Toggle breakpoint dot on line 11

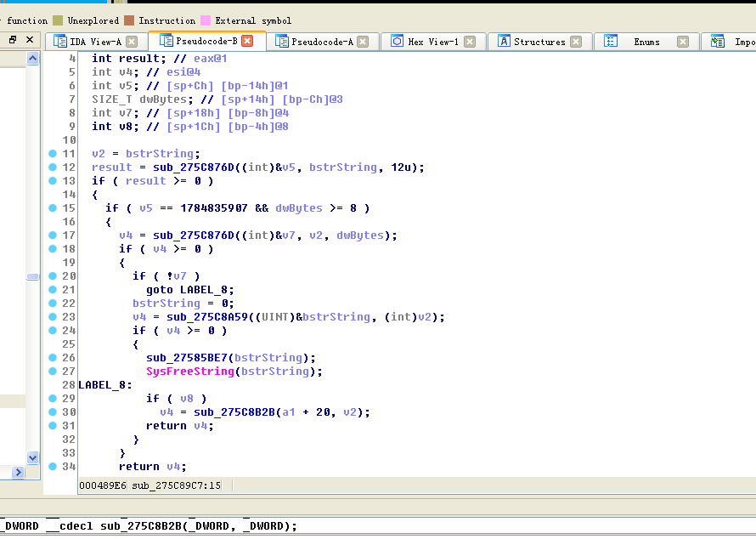pos(53,153)
